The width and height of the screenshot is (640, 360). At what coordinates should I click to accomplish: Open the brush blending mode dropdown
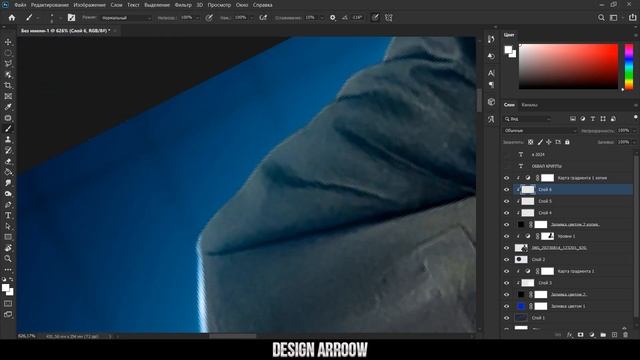pyautogui.click(x=126, y=18)
